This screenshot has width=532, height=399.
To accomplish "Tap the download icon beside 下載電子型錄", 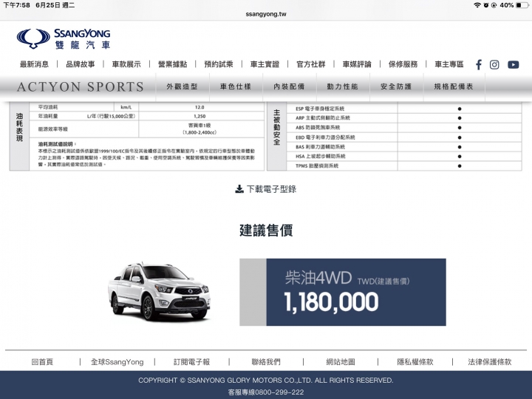I will (x=239, y=189).
